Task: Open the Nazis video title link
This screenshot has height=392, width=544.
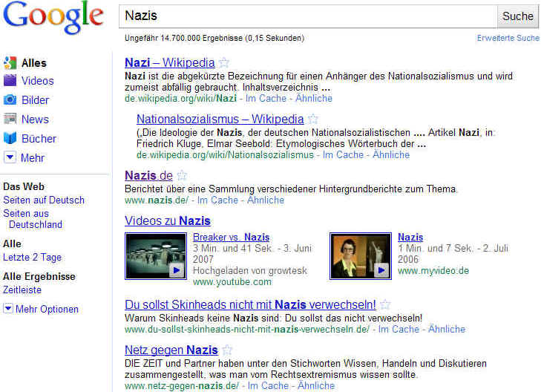Action: pos(410,237)
